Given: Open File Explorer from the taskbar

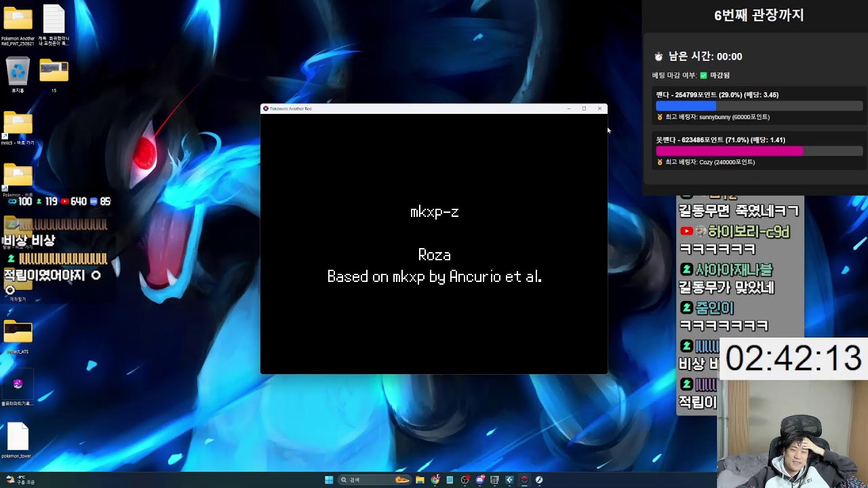Looking at the screenshot, I should pyautogui.click(x=420, y=480).
